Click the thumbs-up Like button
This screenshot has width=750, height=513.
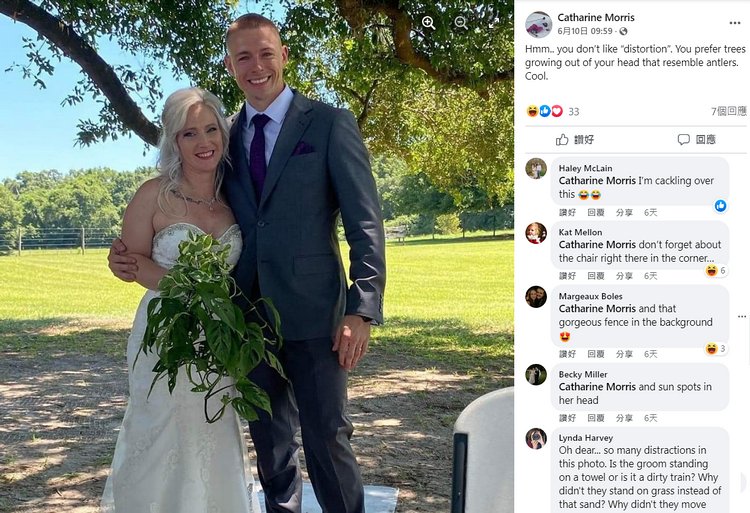[x=575, y=140]
